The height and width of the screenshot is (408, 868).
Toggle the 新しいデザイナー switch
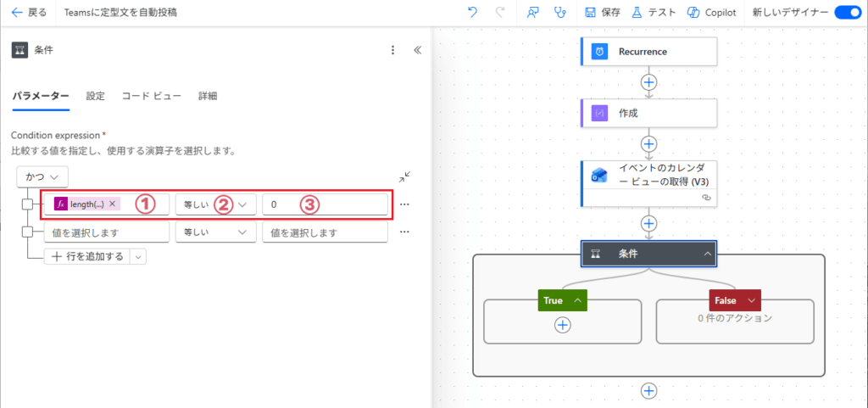pos(847,13)
